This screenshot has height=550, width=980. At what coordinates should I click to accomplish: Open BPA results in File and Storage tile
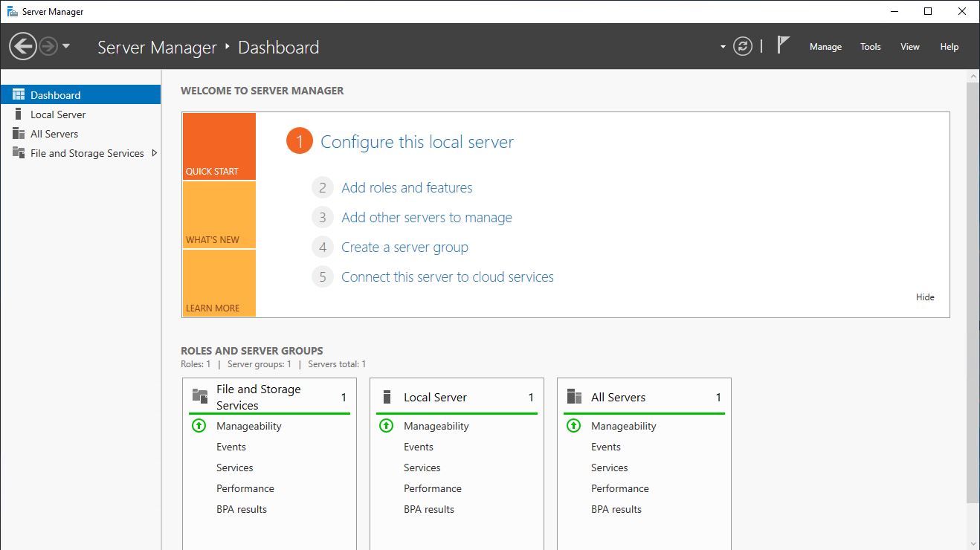point(242,509)
